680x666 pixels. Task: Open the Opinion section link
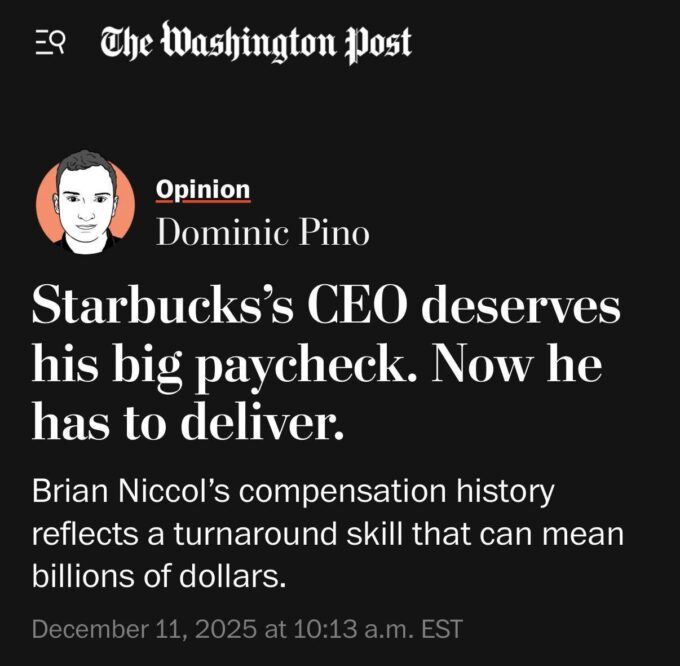[203, 189]
